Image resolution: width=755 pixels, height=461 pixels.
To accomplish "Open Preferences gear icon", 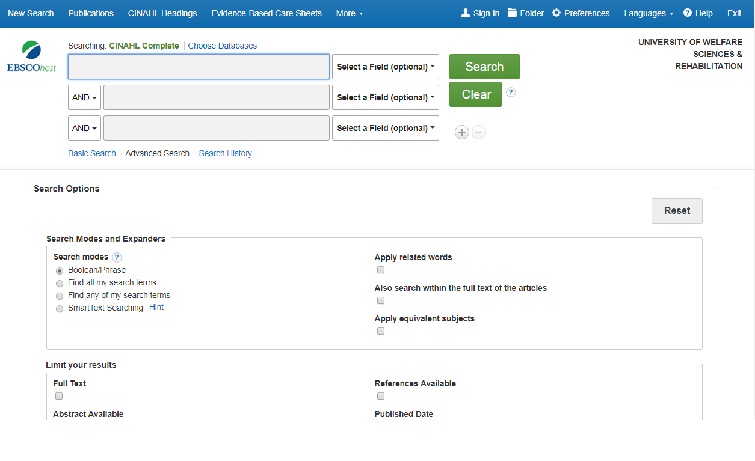I will (x=556, y=13).
